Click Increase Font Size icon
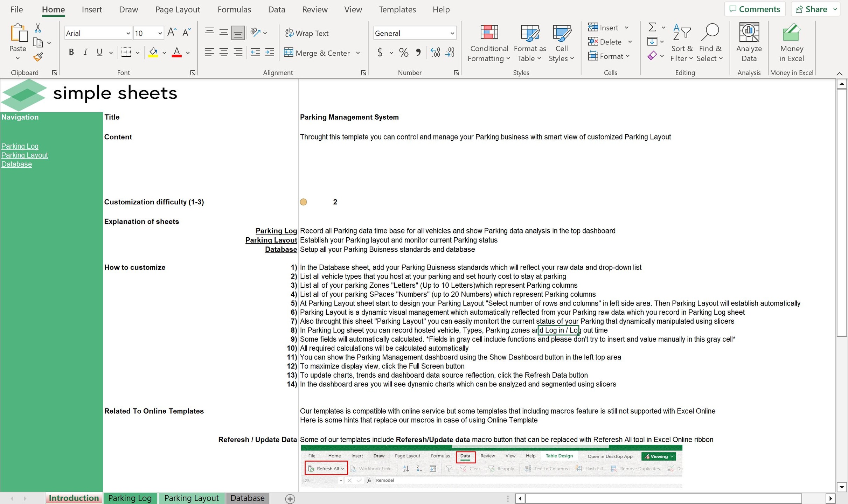The width and height of the screenshot is (848, 504). coord(172,33)
